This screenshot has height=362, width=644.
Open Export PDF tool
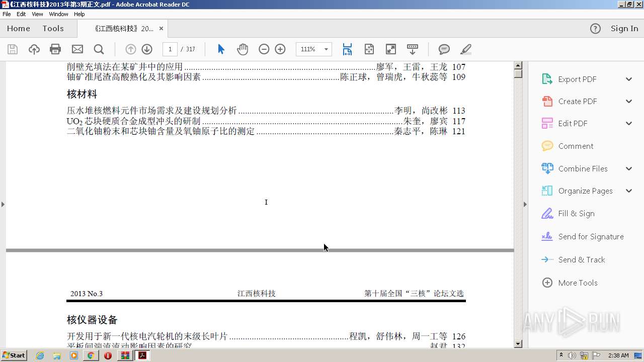click(577, 79)
